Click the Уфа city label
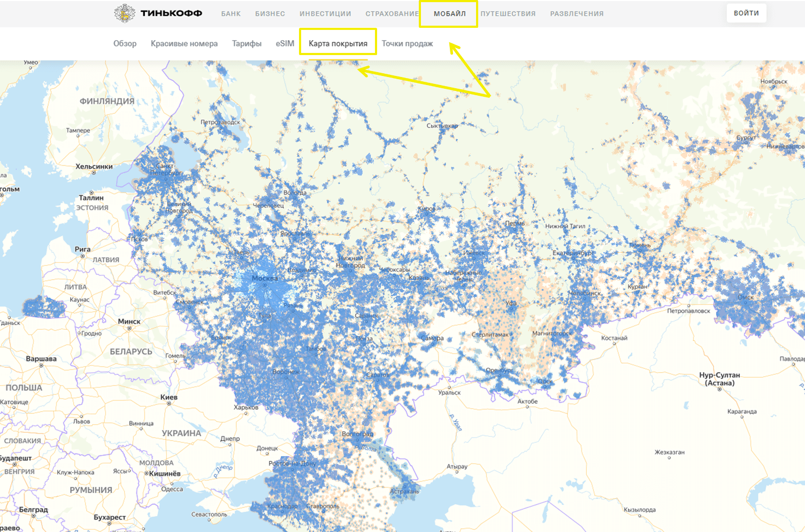 tap(511, 303)
